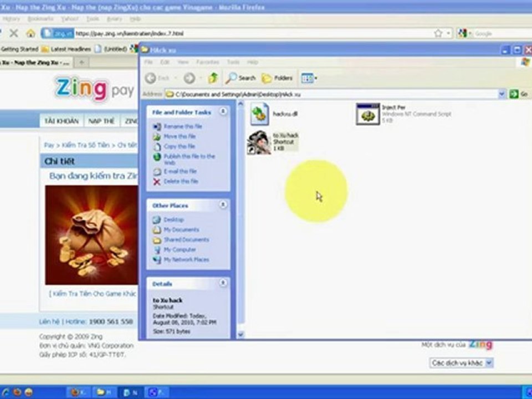
Task: Bookmark the page with the star icon
Action: click(438, 33)
